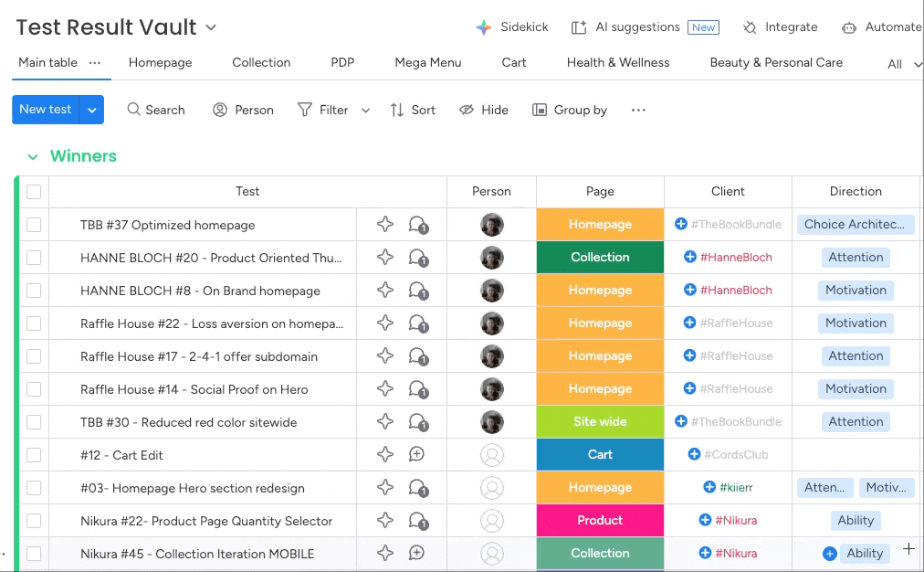Open the Sidekick AI assistant icon
Viewport: 924px width, 572px height.
tap(484, 27)
